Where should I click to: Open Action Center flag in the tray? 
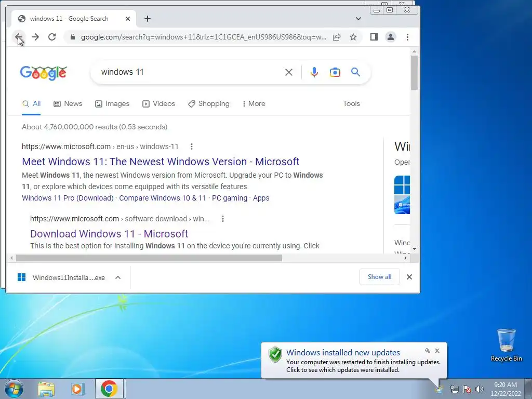point(467,389)
